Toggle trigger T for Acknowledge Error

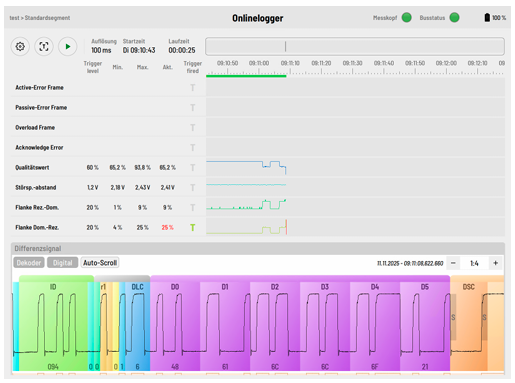click(x=192, y=148)
